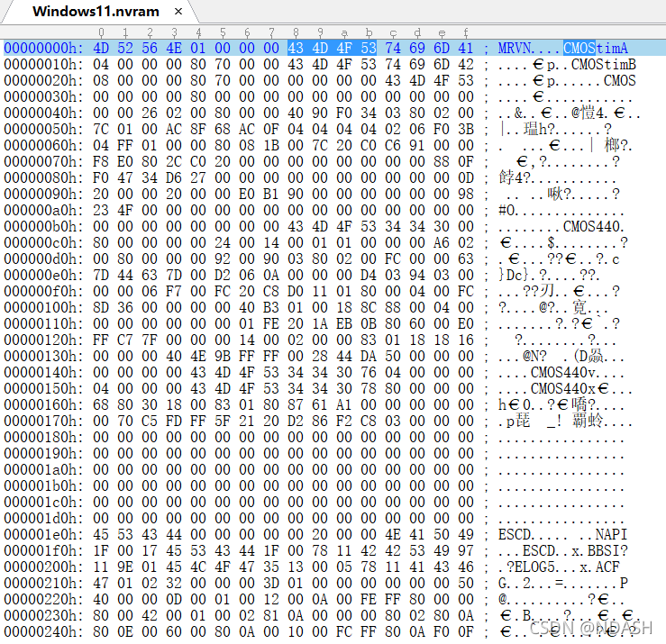666x644 pixels.
Task: Click offset label 000000b0h
Action: (x=43, y=226)
